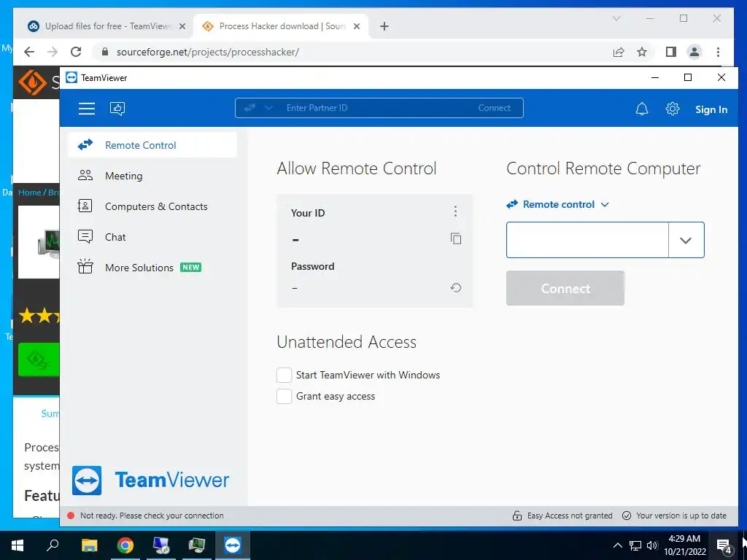
Task: Click 'Your version is up to date' status
Action: coord(674,516)
